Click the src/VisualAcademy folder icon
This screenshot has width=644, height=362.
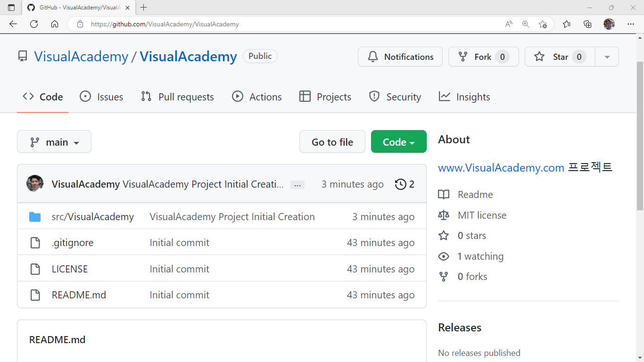pos(35,217)
